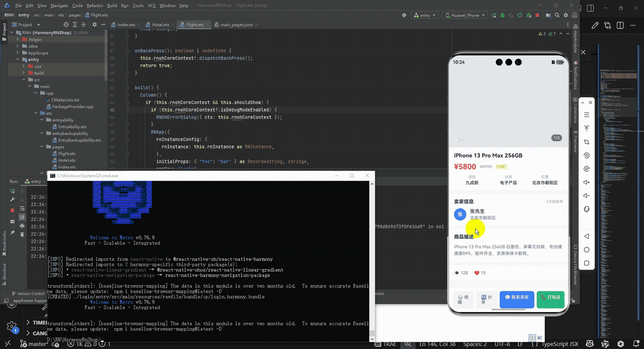Click the red Stop button in top toolbar

[537, 15]
